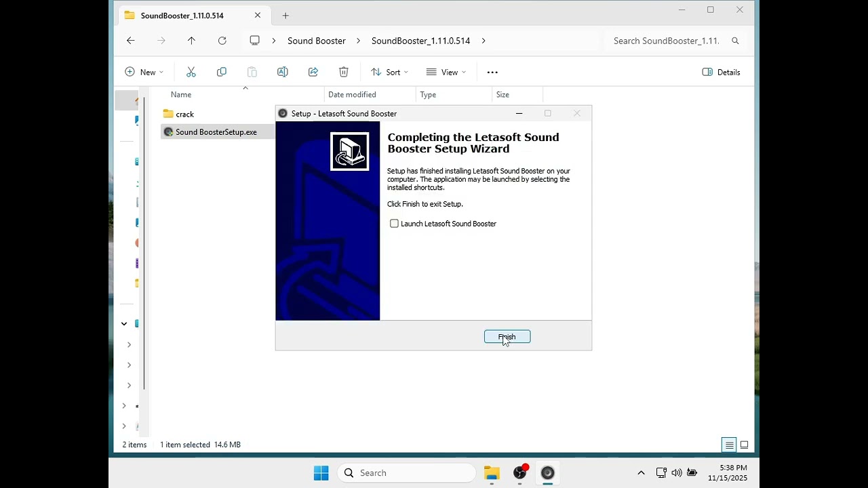Minimize the Sound Booster Setup dialog
Image resolution: width=868 pixels, height=488 pixels.
519,113
